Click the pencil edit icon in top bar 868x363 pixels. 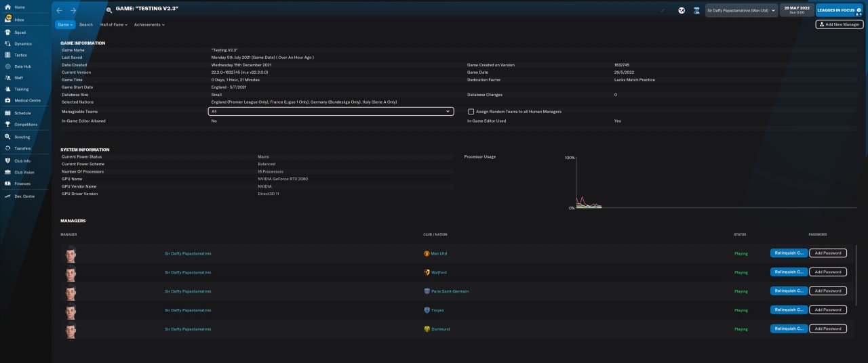[x=663, y=11]
